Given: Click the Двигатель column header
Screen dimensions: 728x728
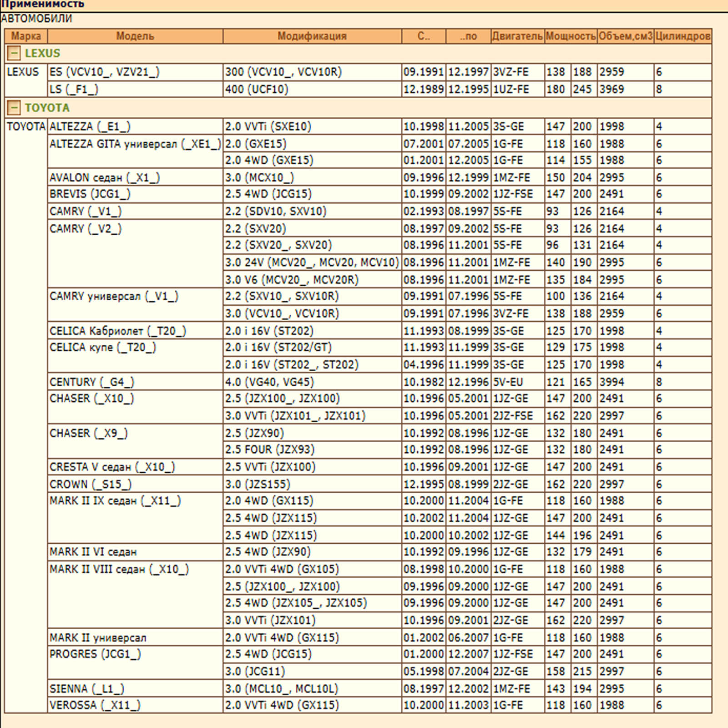Looking at the screenshot, I should [517, 36].
